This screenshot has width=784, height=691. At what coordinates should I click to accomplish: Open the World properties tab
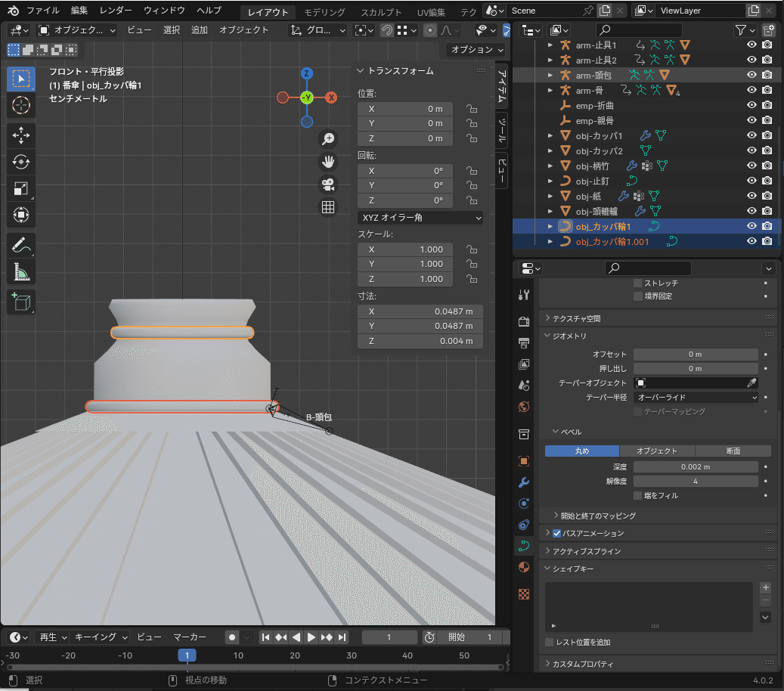click(524, 407)
